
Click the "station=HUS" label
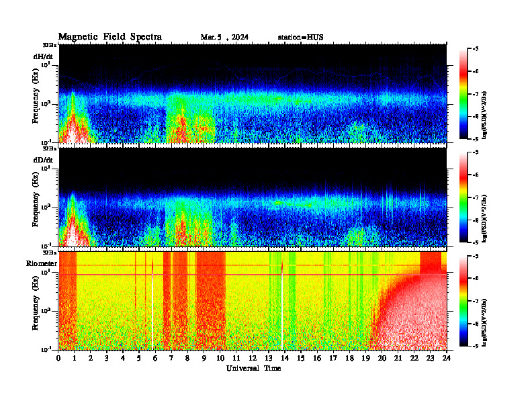(300, 38)
